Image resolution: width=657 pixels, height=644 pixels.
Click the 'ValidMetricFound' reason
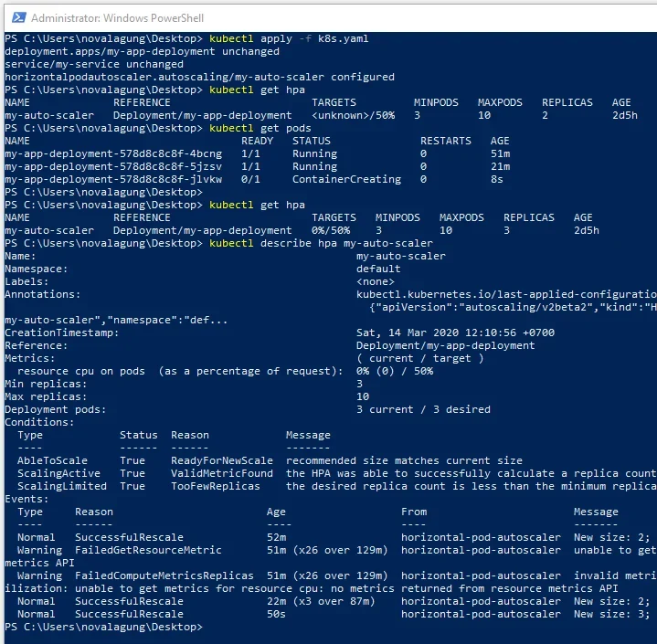[x=222, y=473]
